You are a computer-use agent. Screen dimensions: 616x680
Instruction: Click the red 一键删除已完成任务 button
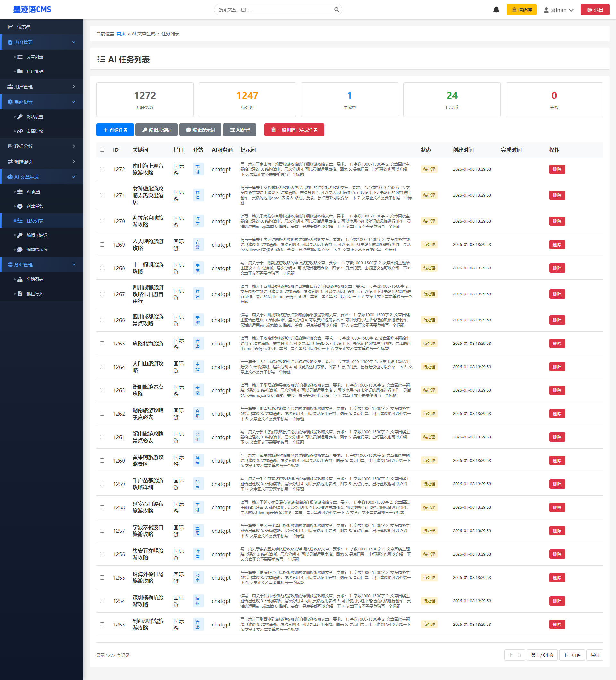tap(294, 130)
